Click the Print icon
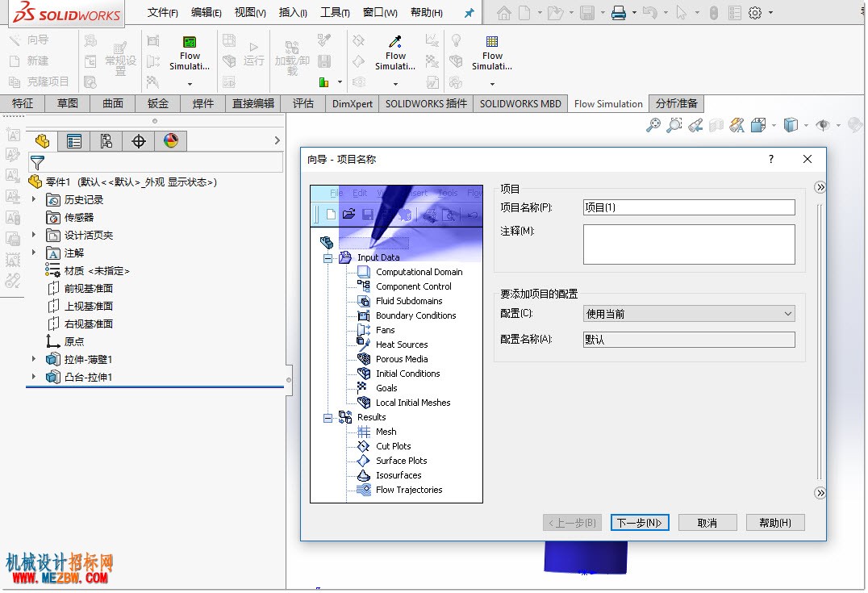868x593 pixels. point(619,13)
